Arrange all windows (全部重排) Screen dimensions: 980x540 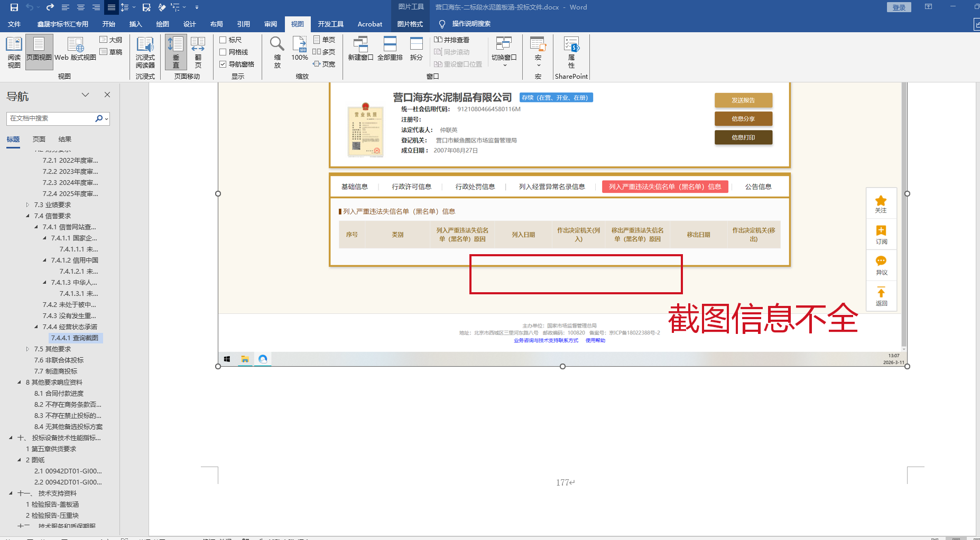390,49
